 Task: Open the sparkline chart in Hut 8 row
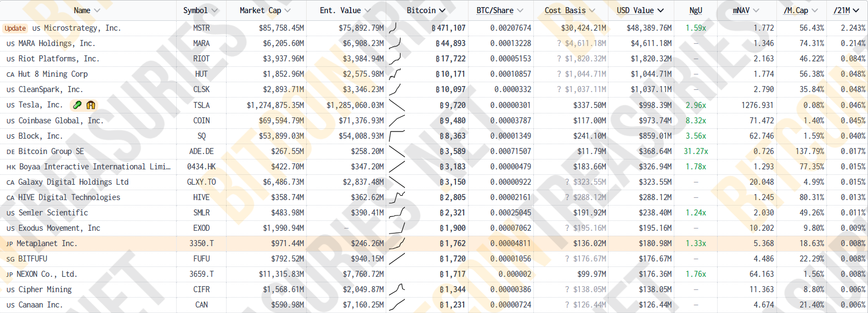pyautogui.click(x=396, y=74)
